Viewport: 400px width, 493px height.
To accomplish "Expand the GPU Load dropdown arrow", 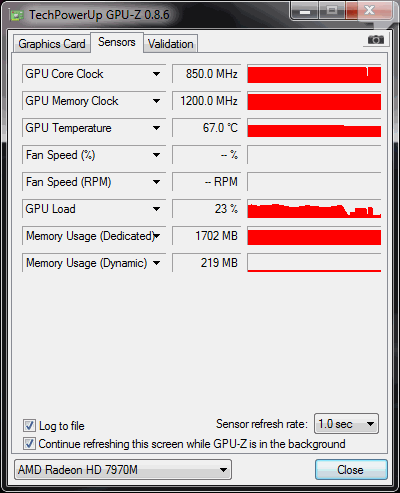I will click(156, 209).
